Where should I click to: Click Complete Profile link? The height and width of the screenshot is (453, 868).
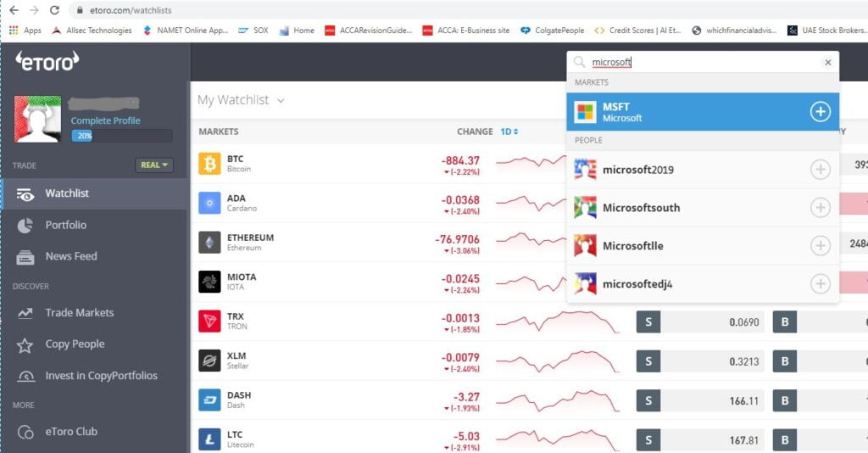[x=105, y=120]
